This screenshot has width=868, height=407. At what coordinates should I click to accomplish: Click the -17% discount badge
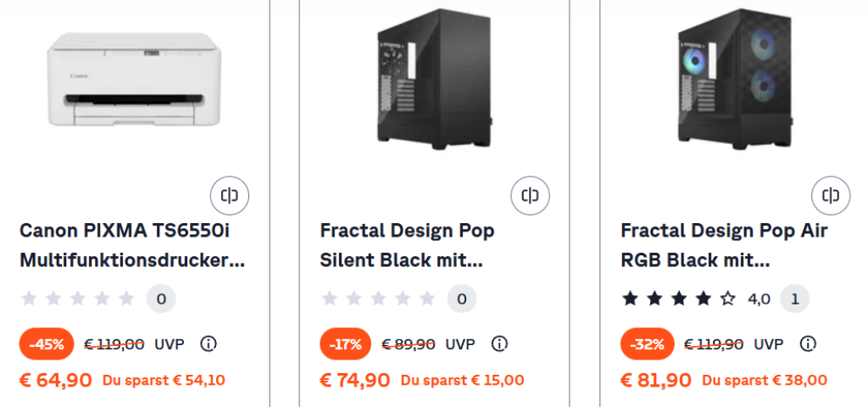tap(346, 343)
